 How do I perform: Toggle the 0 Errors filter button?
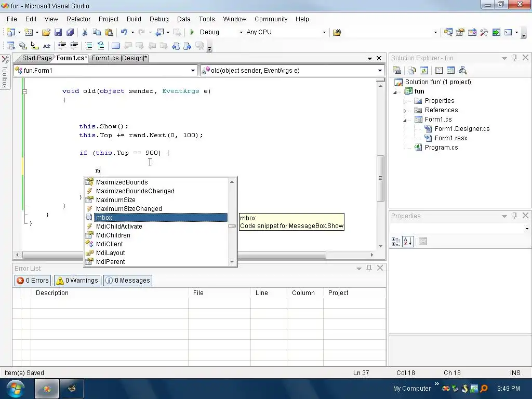pos(33,280)
